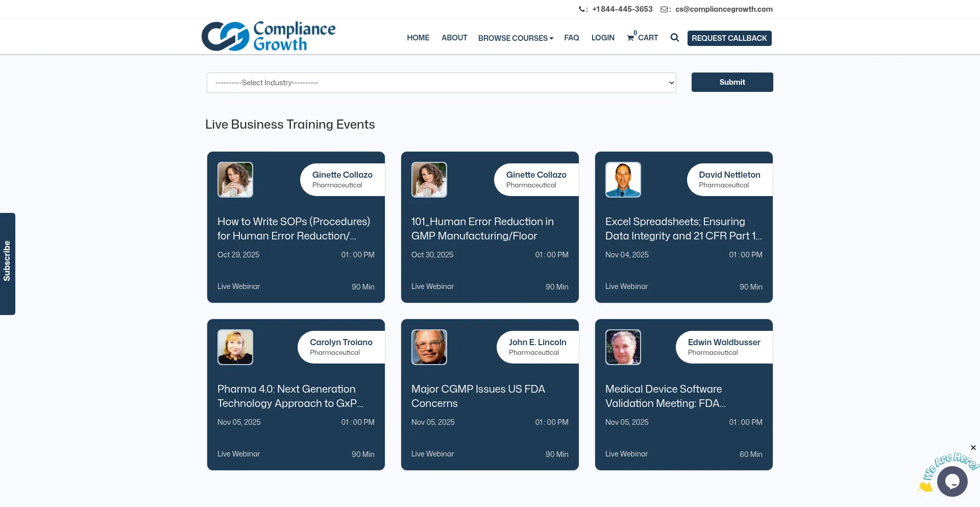The height and width of the screenshot is (507, 980).
Task: Click the Login link
Action: (x=602, y=38)
